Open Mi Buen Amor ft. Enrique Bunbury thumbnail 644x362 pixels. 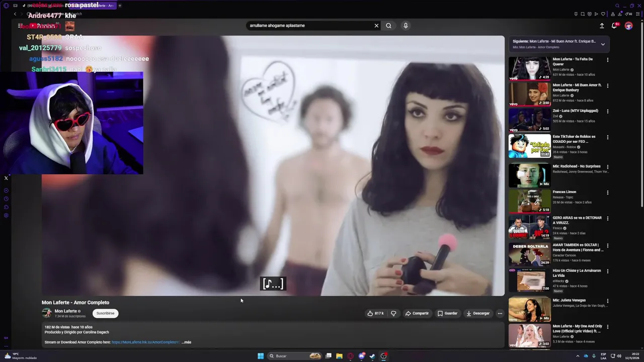529,94
